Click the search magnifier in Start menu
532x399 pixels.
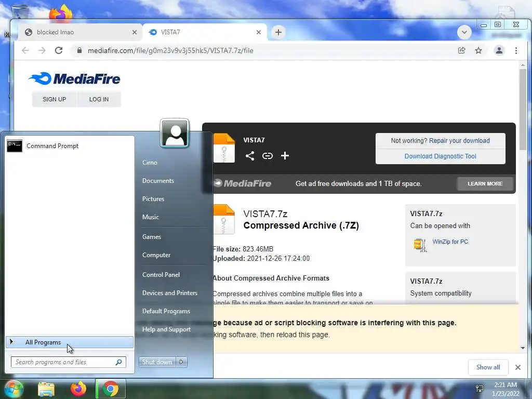[119, 362]
